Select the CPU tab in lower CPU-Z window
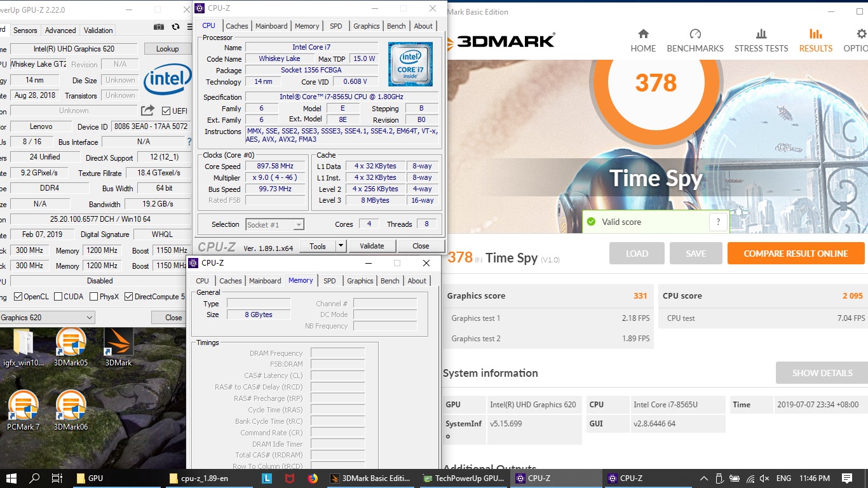Viewport: 868px width, 488px height. pyautogui.click(x=202, y=281)
